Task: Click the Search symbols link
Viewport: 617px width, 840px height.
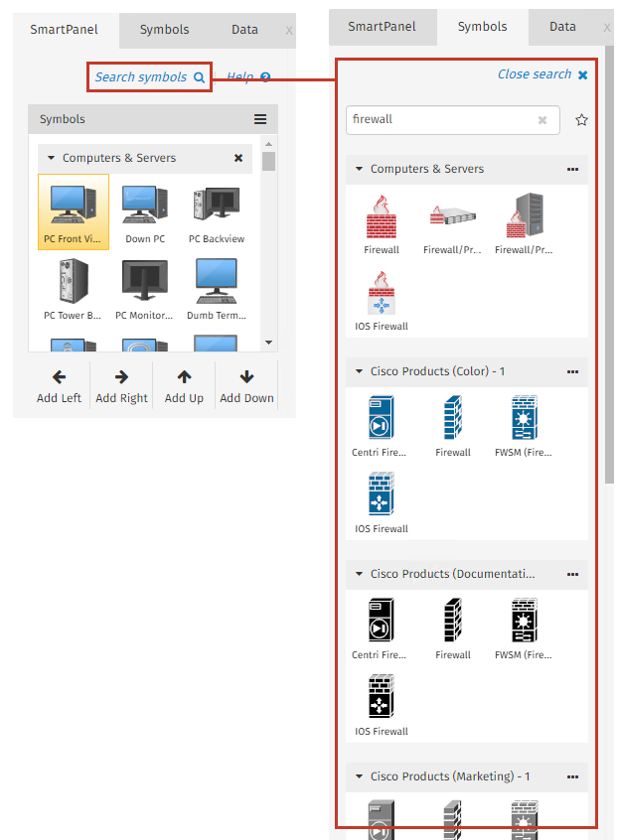Action: point(149,77)
